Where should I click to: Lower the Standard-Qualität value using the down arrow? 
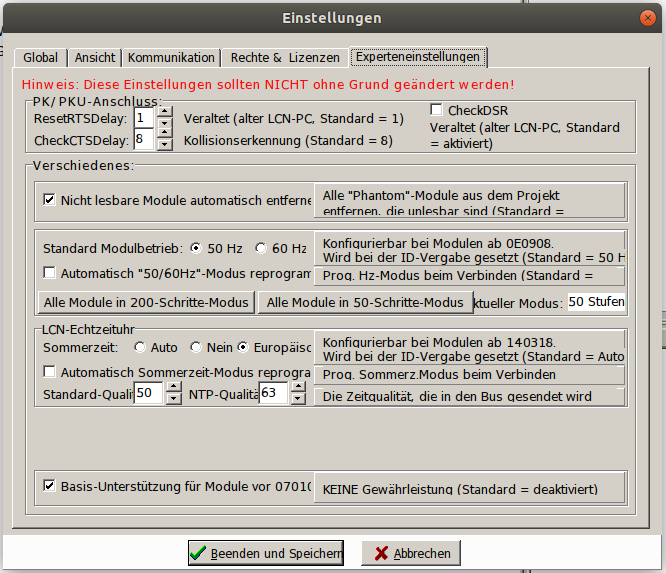171,400
